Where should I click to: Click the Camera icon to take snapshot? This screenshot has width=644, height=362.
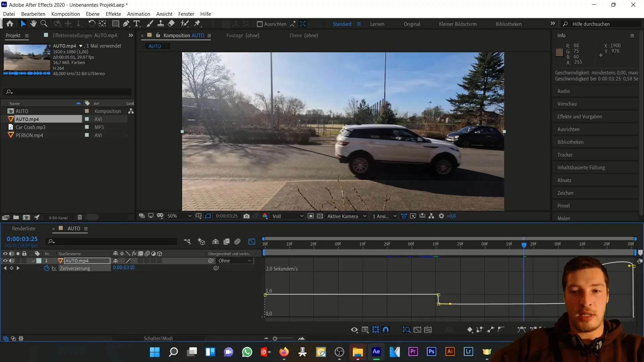coord(247,216)
